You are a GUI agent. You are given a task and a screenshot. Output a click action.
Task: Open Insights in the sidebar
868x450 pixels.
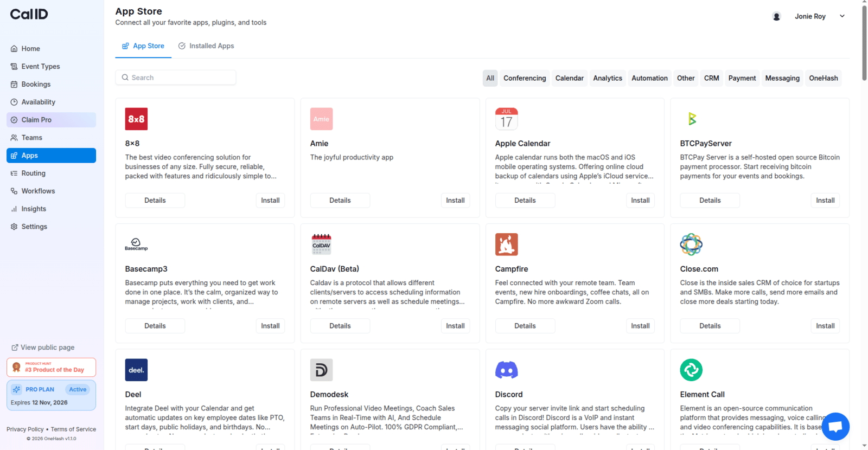coord(51,209)
